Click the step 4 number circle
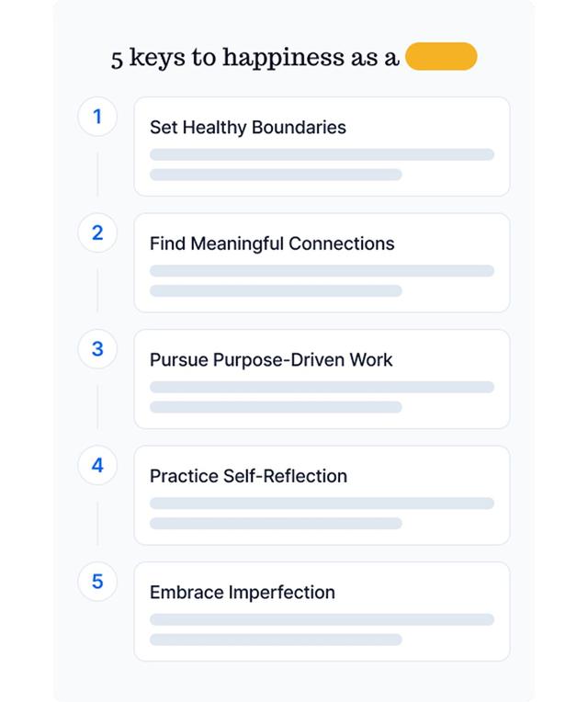Image resolution: width=588 pixels, height=702 pixels. [97, 465]
